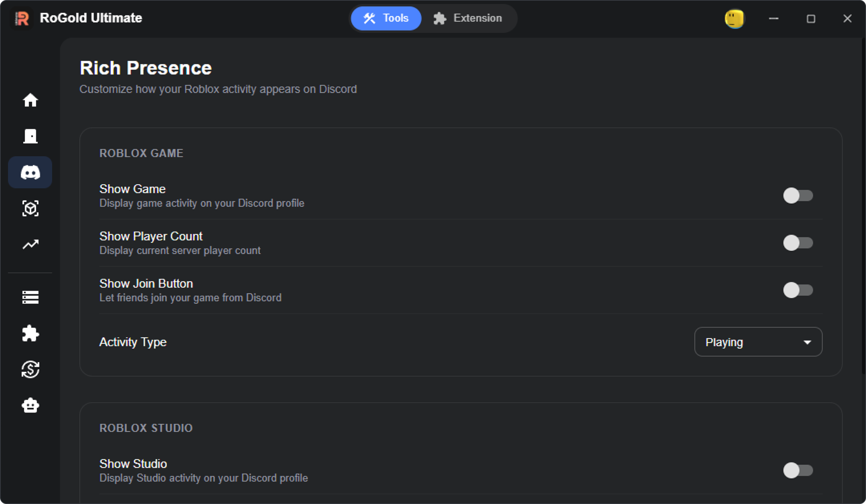Click the 'ROBLOX STUDIO' section label

coord(146,428)
